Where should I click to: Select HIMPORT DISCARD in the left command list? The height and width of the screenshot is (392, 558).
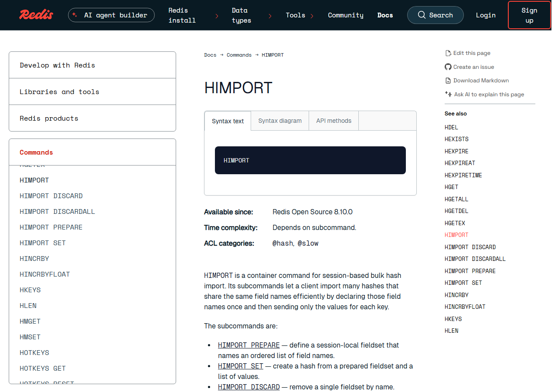point(51,196)
